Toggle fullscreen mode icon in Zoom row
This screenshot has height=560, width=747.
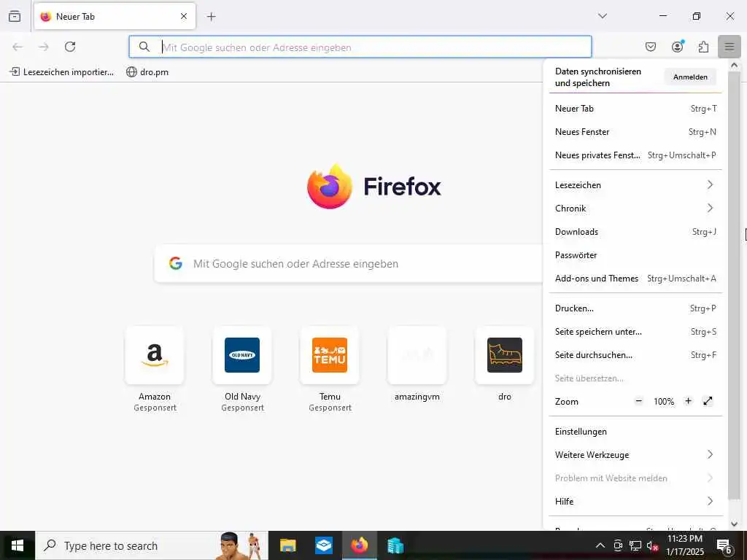(708, 401)
